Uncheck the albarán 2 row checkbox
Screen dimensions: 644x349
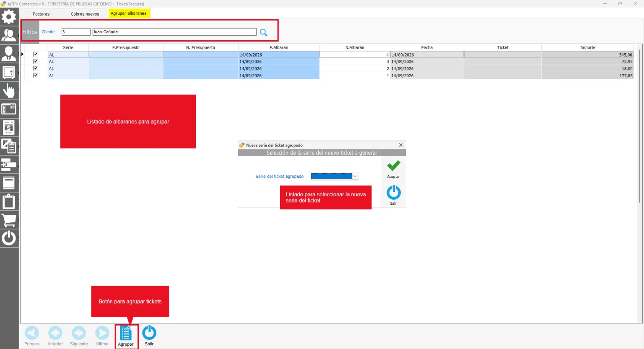tap(36, 68)
